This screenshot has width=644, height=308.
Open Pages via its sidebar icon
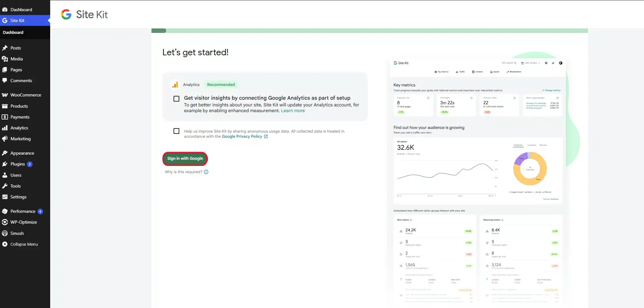tap(5, 70)
